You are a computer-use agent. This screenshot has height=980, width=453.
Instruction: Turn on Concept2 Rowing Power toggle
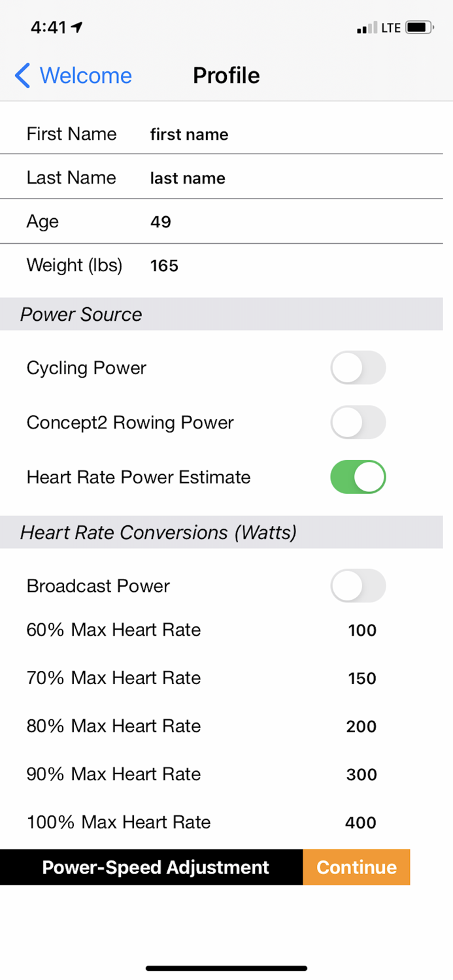pos(358,423)
